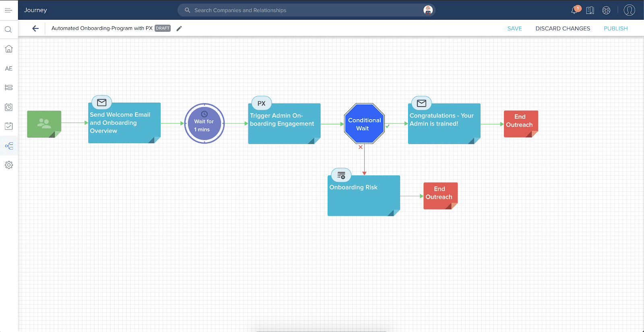Select the green participants start node
This screenshot has width=644, height=332.
point(44,124)
